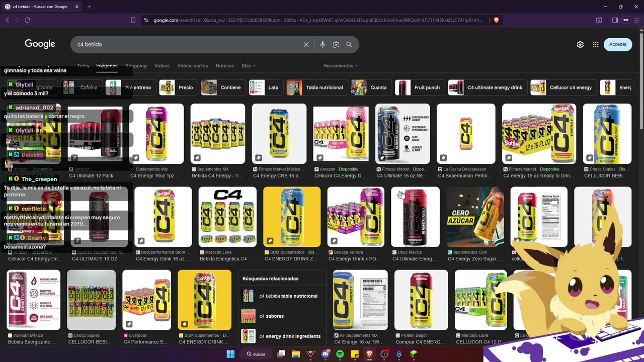Filter images by Lata chip
Screen dimensions: 644x362
click(266, 87)
